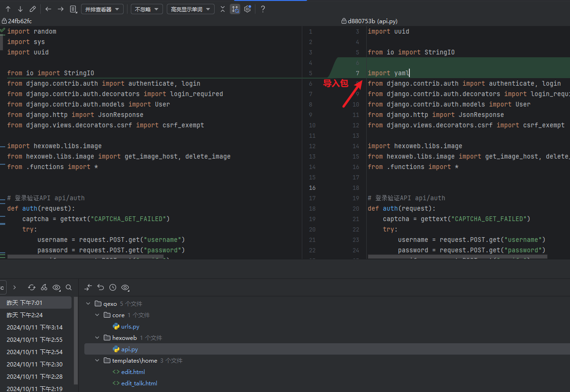
Task: Open diff settings gear icon
Action: click(x=247, y=9)
